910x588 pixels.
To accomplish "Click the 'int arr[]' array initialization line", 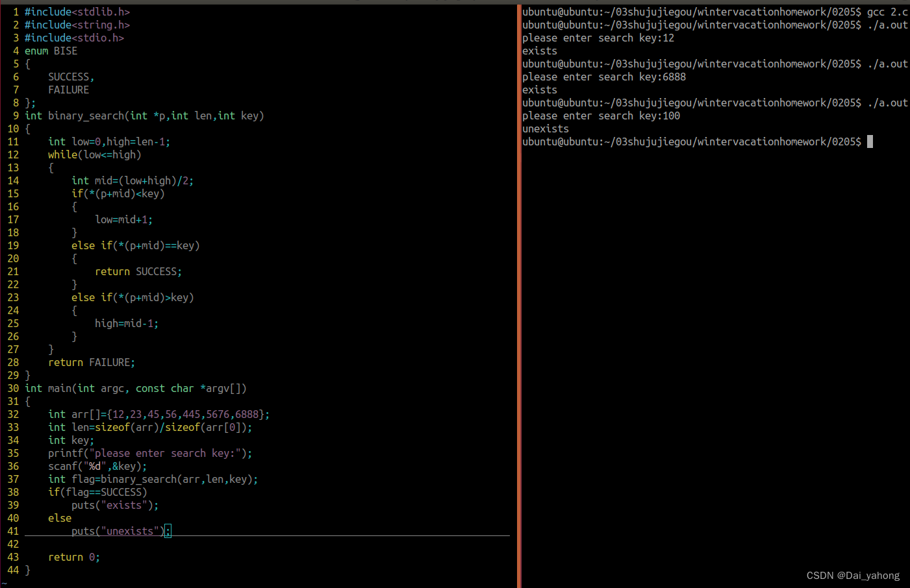I will [x=158, y=414].
